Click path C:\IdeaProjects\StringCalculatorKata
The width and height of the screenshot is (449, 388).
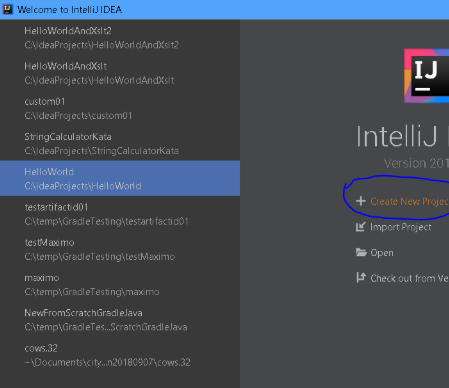click(102, 151)
